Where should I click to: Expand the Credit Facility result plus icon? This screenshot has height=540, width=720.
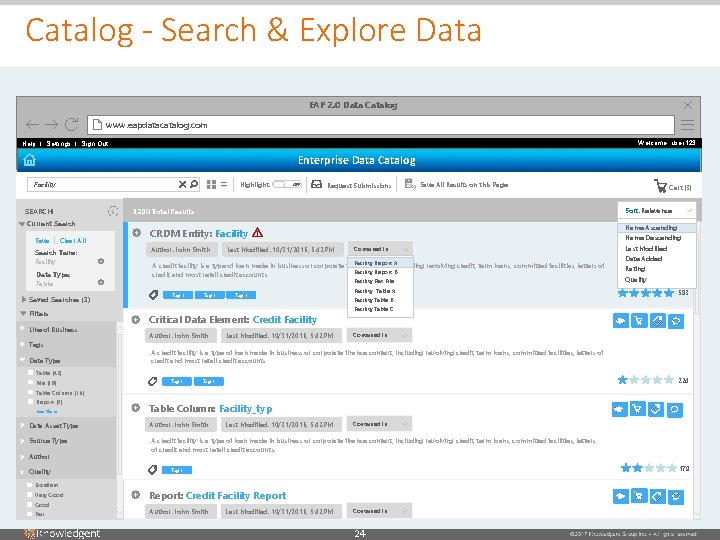135,319
